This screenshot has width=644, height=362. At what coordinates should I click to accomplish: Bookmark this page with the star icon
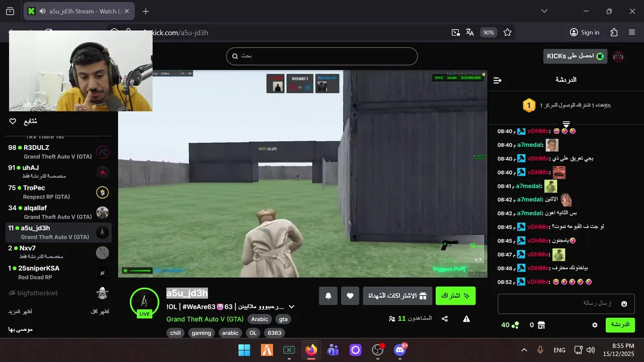(x=507, y=32)
